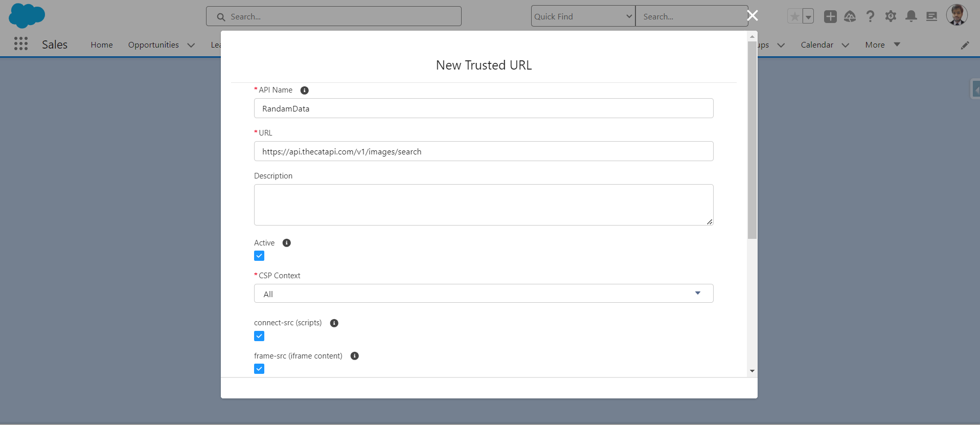
Task: Go to the Home tab
Action: [102, 45]
